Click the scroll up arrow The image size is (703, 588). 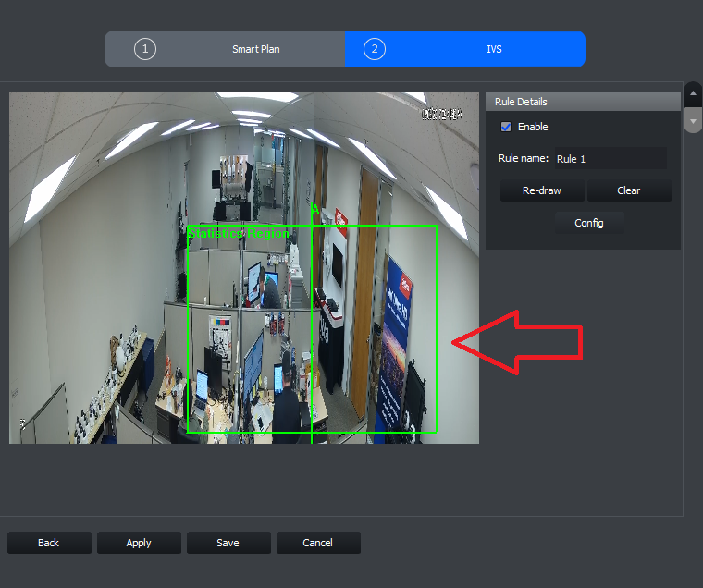click(x=693, y=93)
